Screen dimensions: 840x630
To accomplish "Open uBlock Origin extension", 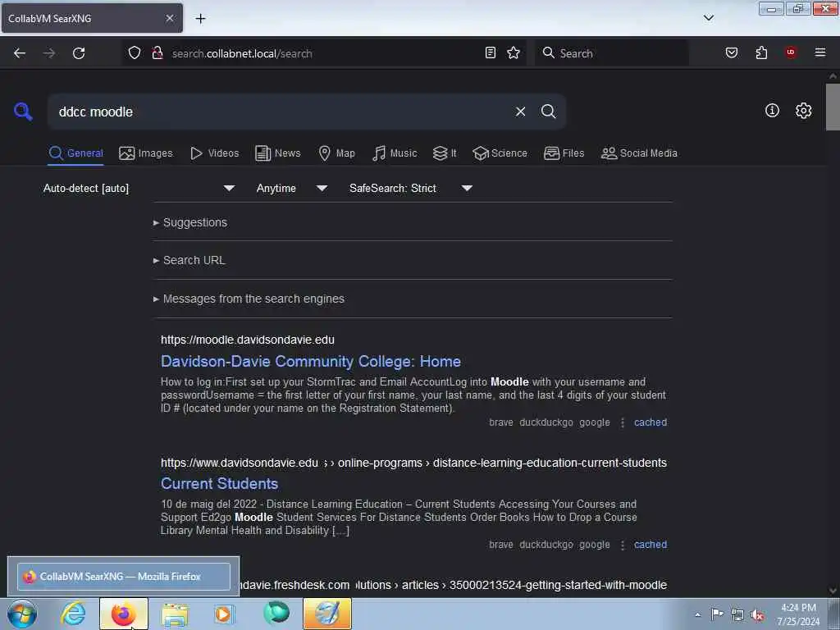I will coord(790,52).
